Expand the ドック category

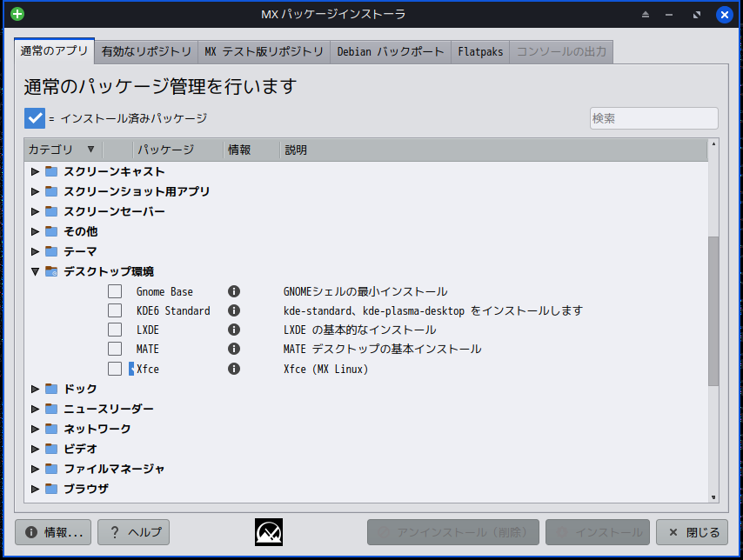(35, 389)
